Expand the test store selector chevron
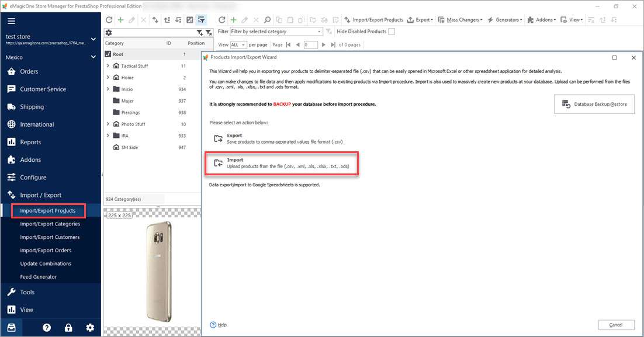 94,39
